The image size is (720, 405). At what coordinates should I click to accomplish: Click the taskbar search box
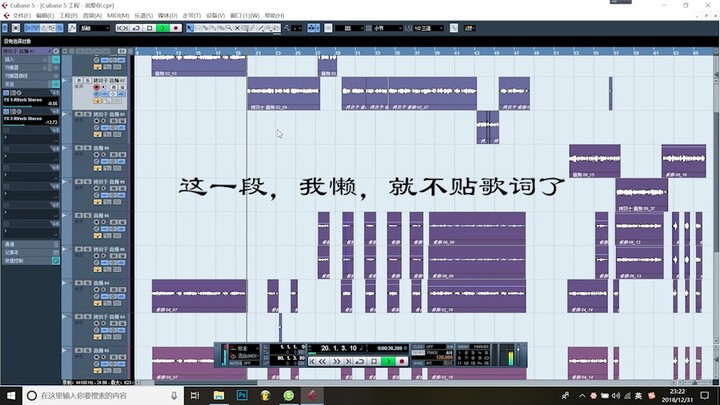pyautogui.click(x=103, y=395)
